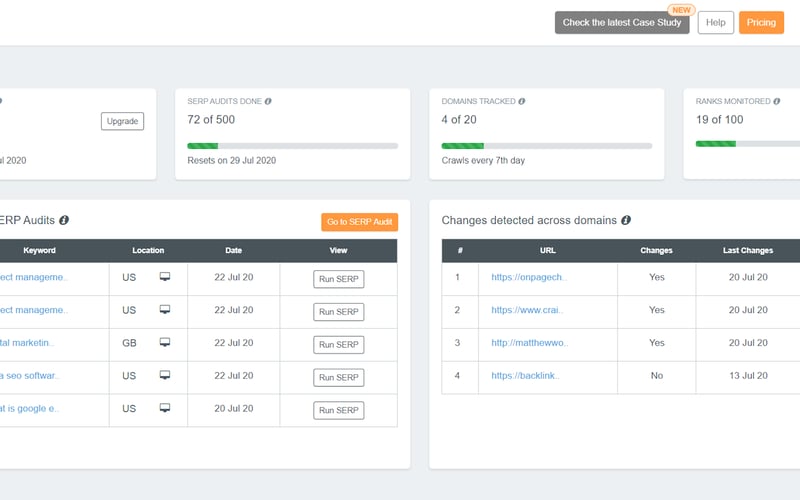This screenshot has width=800, height=500.
Task: Click 'Resets on 29 Jul 2020' text
Action: [232, 160]
